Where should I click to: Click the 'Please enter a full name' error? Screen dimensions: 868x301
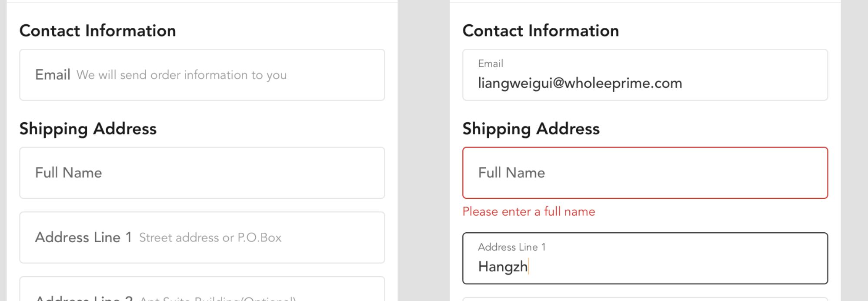pyautogui.click(x=528, y=212)
